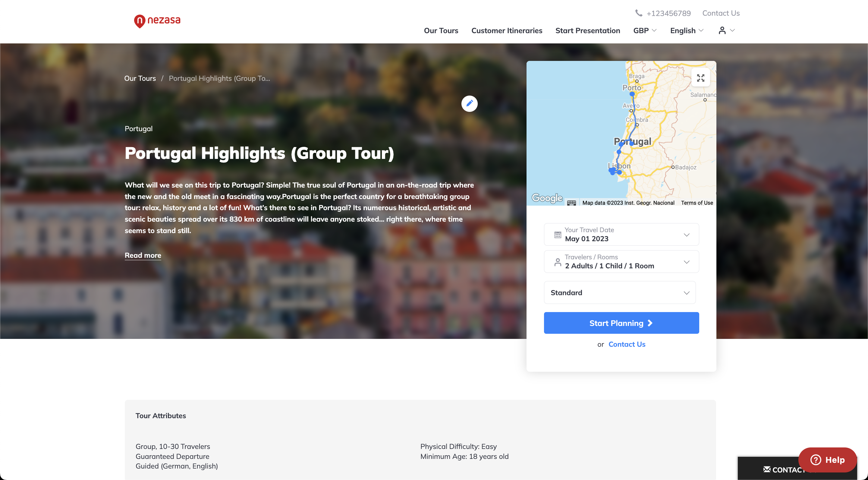Click the Google logo on map
This screenshot has height=480, width=868.
(547, 198)
